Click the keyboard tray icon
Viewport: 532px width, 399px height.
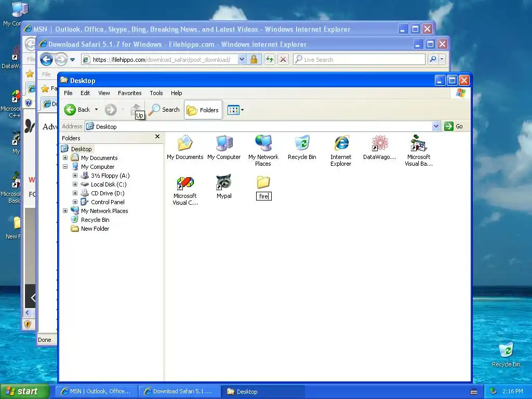click(474, 392)
